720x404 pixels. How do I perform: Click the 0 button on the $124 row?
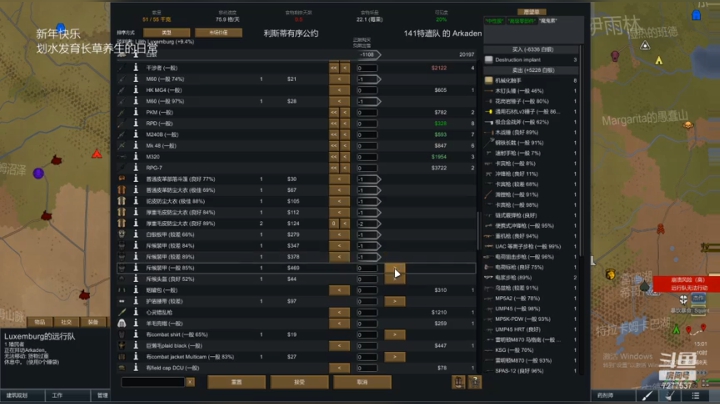(x=334, y=223)
